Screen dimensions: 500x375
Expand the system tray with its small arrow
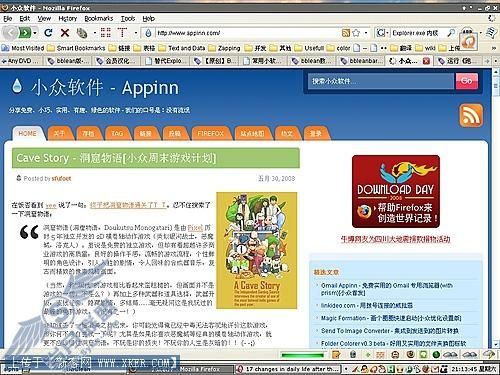click(x=346, y=369)
